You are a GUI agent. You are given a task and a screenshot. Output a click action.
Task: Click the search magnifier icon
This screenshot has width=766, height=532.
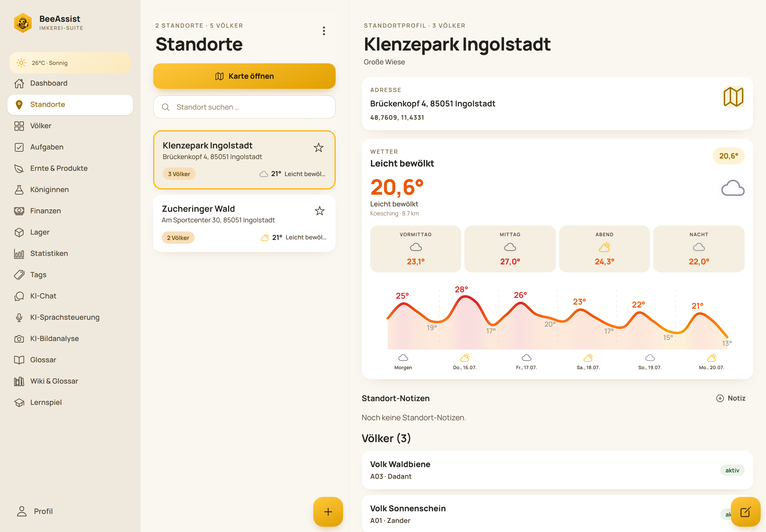coord(166,107)
